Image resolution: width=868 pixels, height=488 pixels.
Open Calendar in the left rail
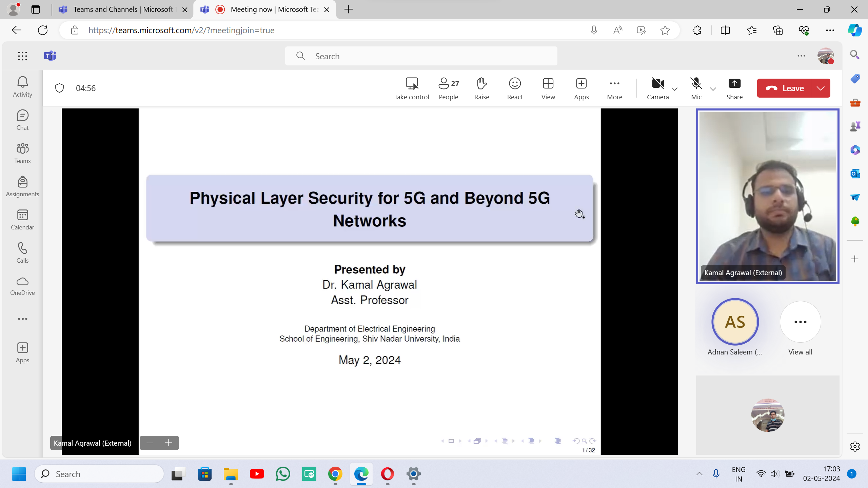coord(22,220)
